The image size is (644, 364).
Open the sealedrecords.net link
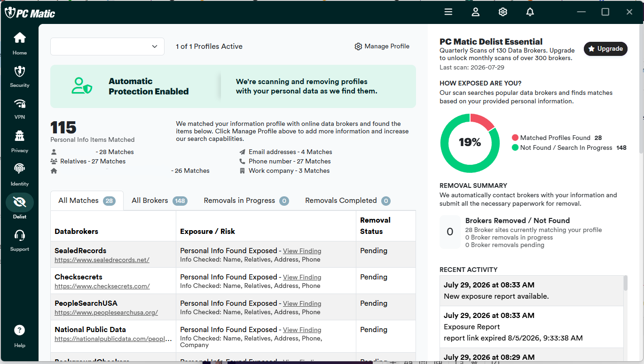[x=102, y=260]
